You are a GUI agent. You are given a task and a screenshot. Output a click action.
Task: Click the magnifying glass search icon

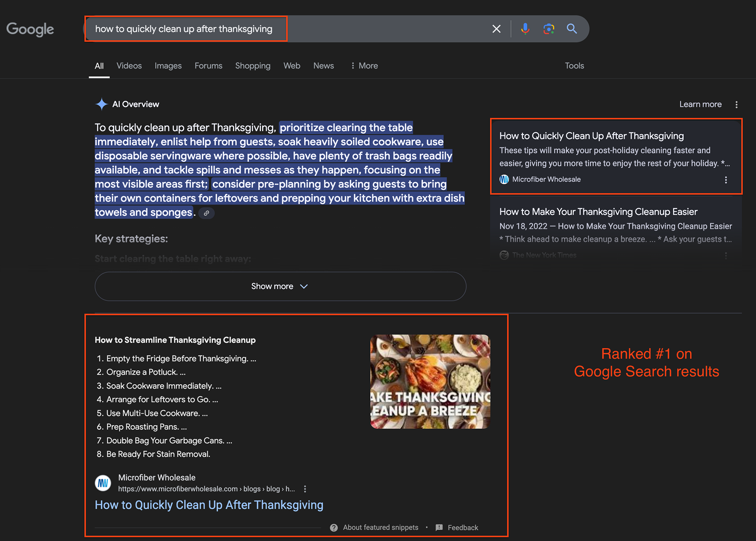click(572, 29)
